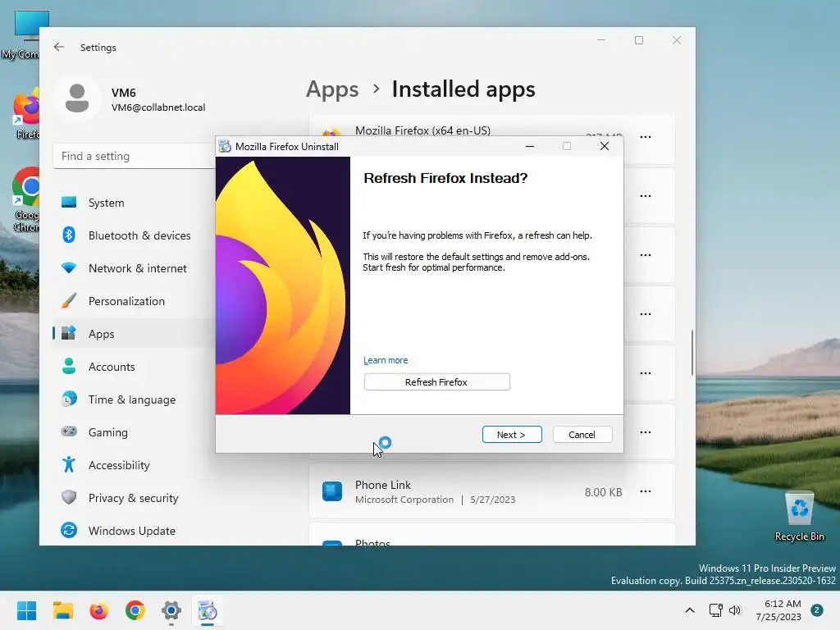Open more options for Phone Link app
Screen dimensions: 840x630
646,491
